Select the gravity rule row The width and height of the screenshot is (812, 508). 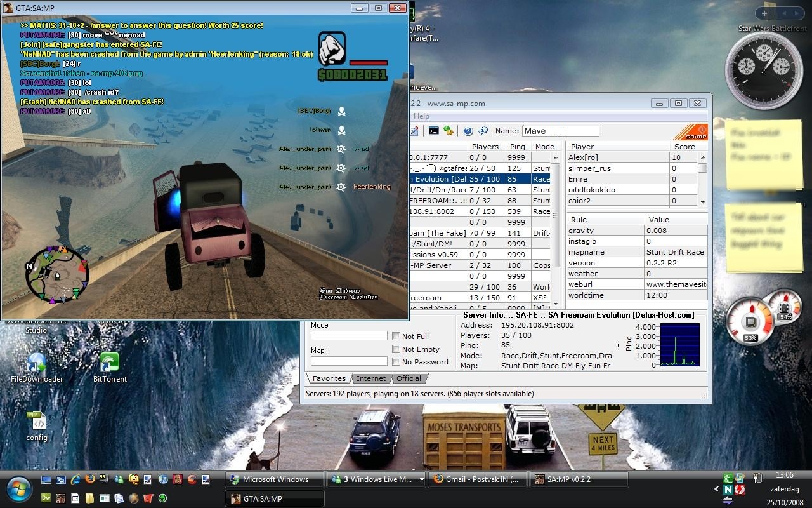pos(637,231)
